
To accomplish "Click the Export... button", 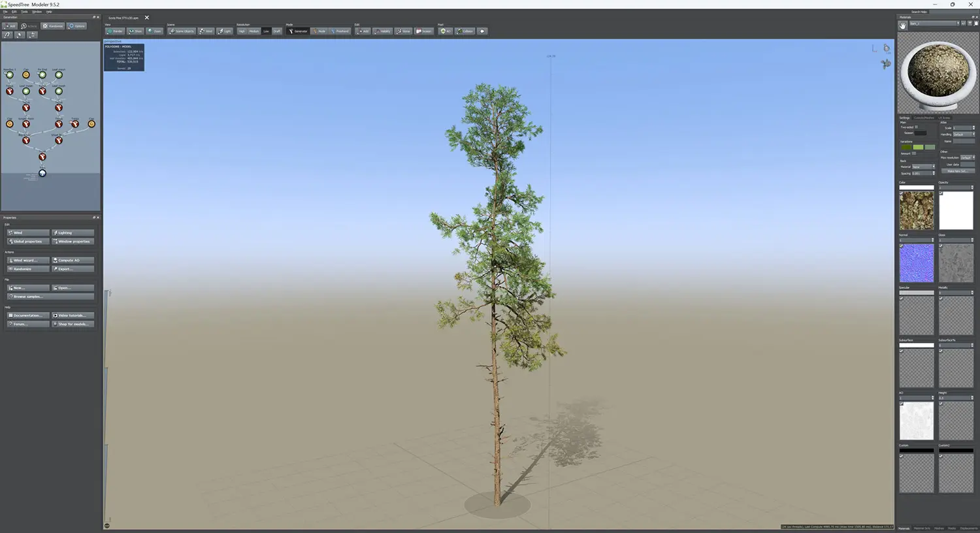I will (x=73, y=269).
